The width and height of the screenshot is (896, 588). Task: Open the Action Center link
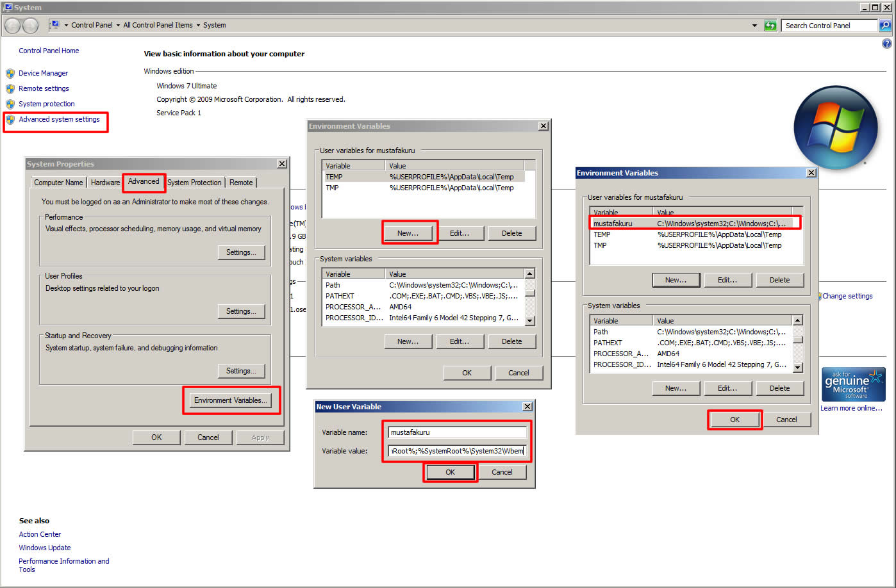point(40,534)
